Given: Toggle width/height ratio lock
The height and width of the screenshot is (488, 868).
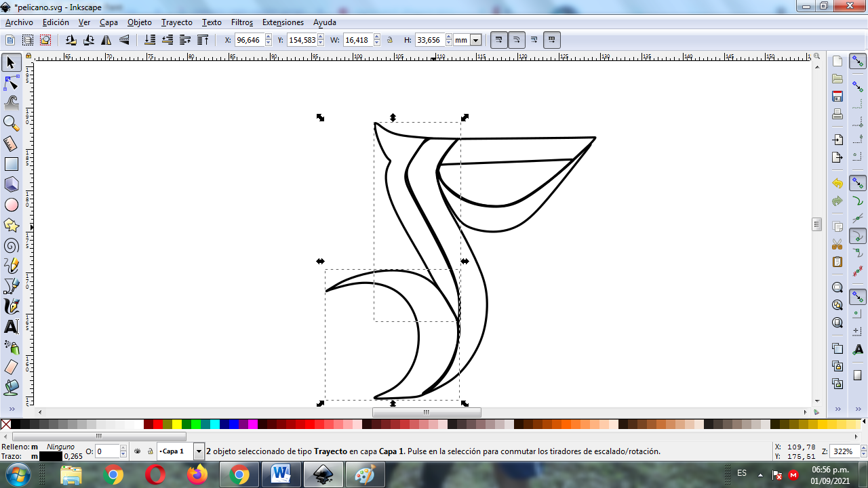Looking at the screenshot, I should click(390, 40).
